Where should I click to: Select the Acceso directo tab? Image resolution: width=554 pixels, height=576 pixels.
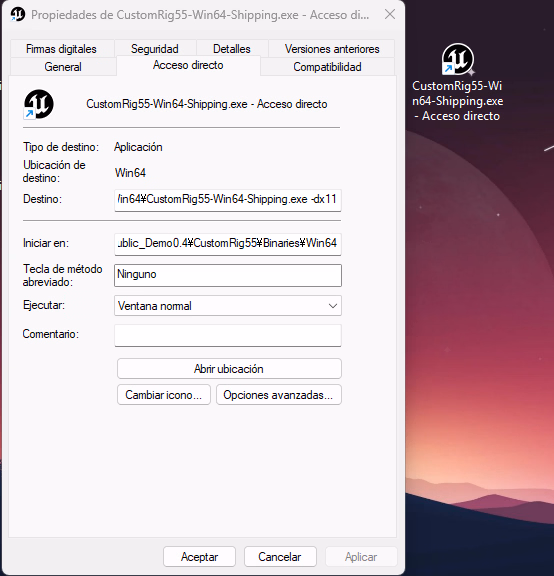coord(188,65)
